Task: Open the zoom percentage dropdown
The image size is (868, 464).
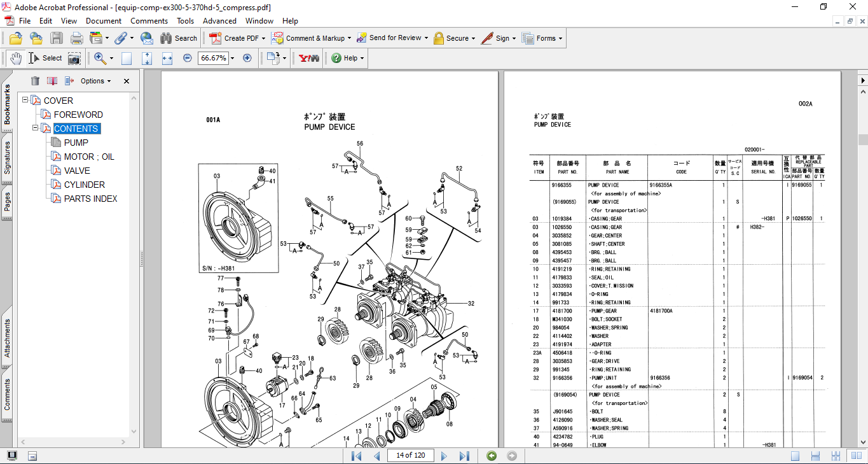Action: pos(232,58)
